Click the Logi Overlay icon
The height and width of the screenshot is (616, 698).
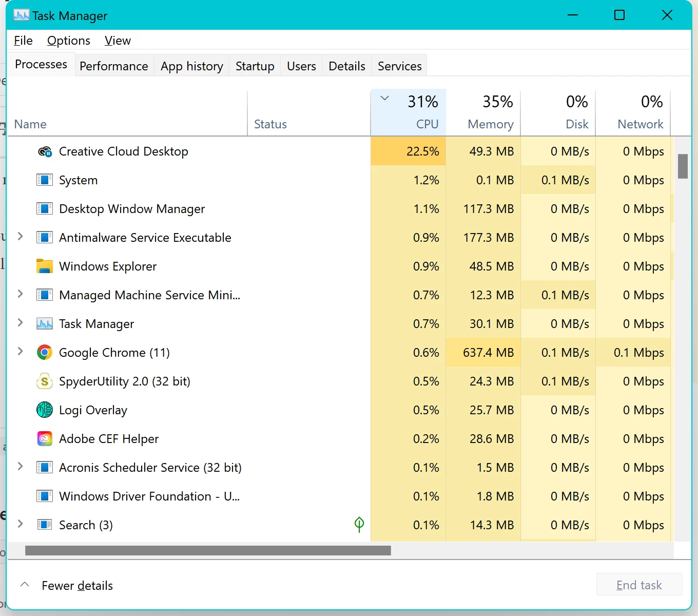click(x=45, y=410)
